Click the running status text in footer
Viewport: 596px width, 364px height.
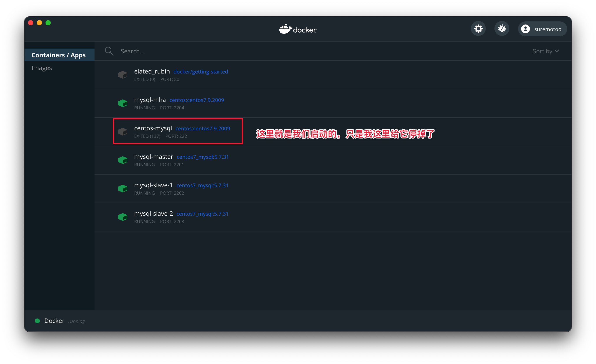pyautogui.click(x=76, y=321)
